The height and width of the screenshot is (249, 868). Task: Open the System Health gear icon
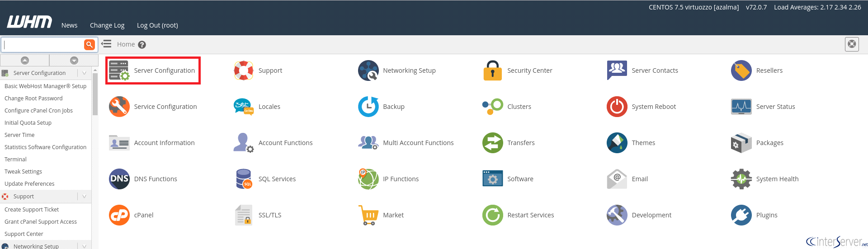[741, 179]
